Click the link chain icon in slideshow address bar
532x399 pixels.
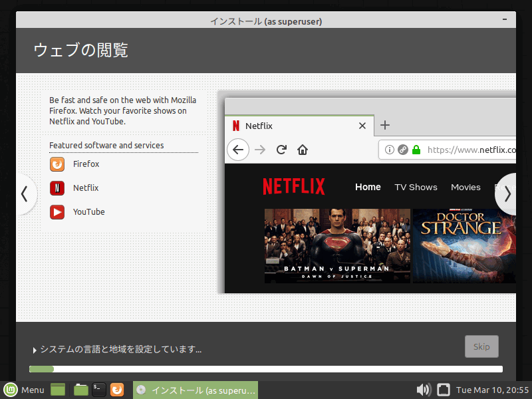tap(403, 150)
